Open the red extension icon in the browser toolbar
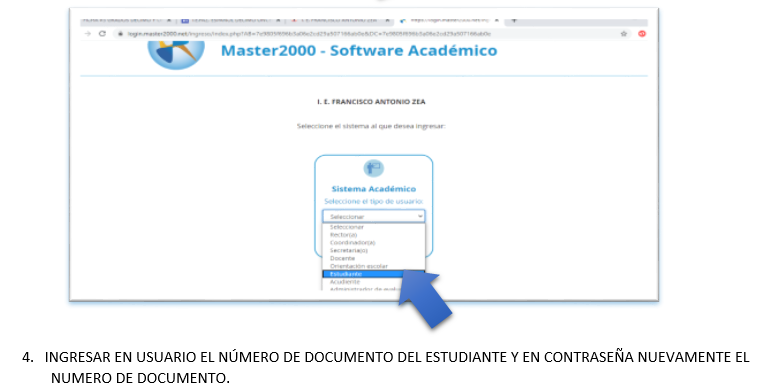Screen dimensions: 767x391 [x=642, y=34]
